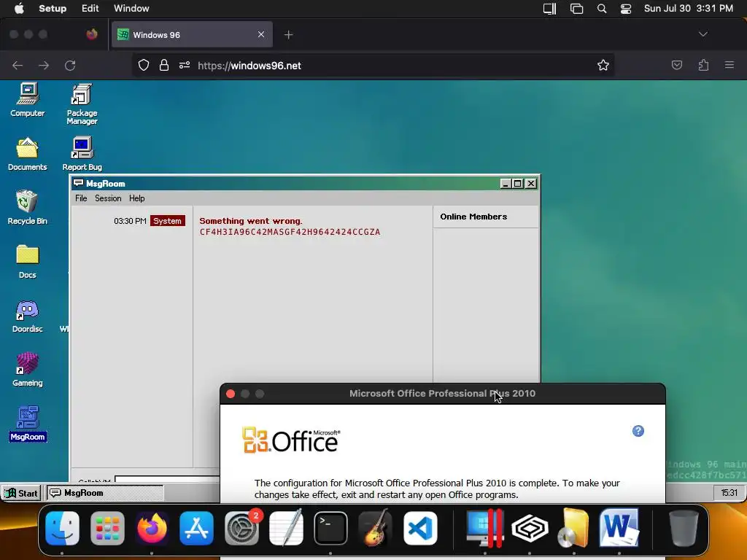Click the error code CF4H3IA96C42MASGF42H9642424CCGZA
Screen dimensions: 747x560
point(290,232)
